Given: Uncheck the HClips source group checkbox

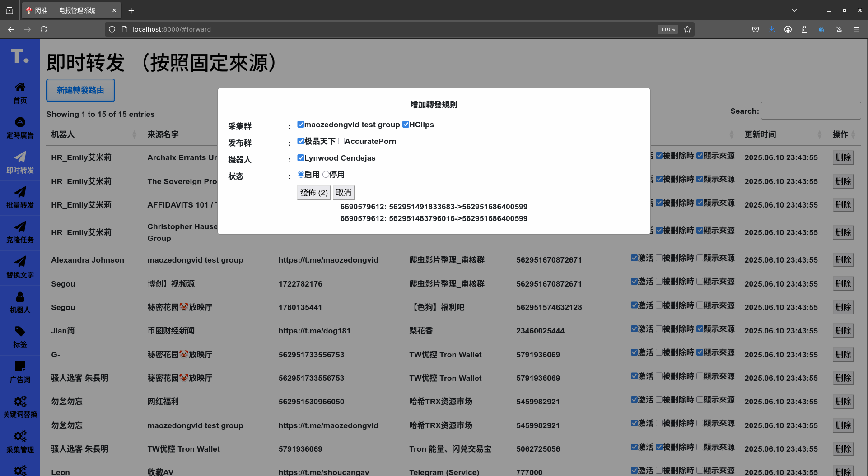Looking at the screenshot, I should (406, 125).
